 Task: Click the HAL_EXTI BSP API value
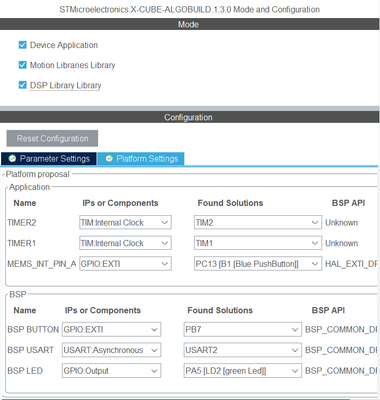(x=351, y=264)
